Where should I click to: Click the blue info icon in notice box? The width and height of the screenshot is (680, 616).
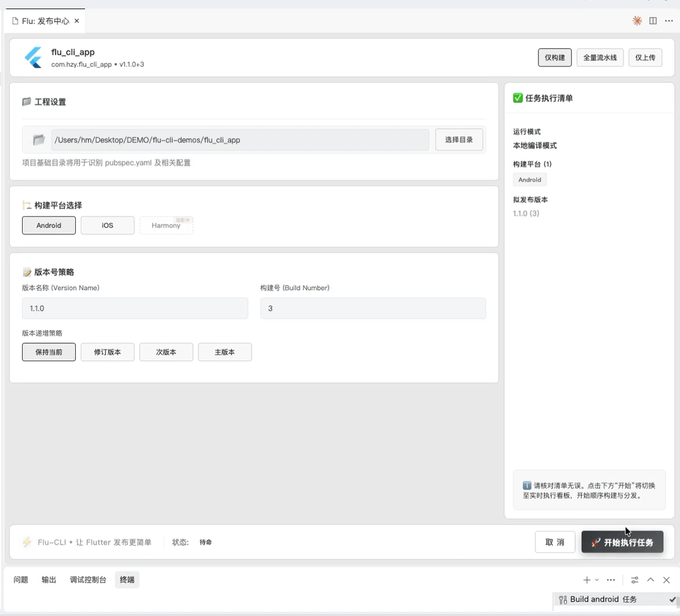pyautogui.click(x=527, y=485)
